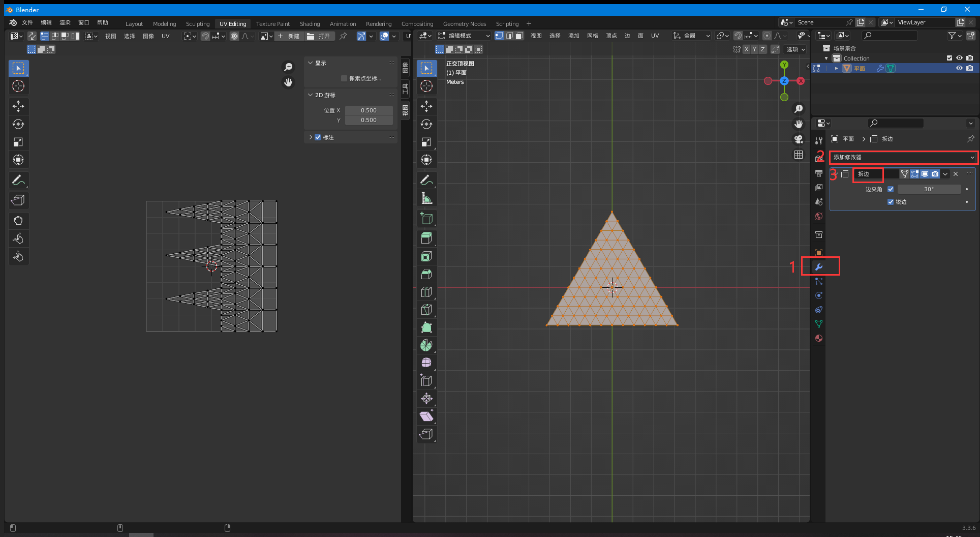The image size is (980, 537).
Task: Expand the 标注 panel
Action: point(311,137)
